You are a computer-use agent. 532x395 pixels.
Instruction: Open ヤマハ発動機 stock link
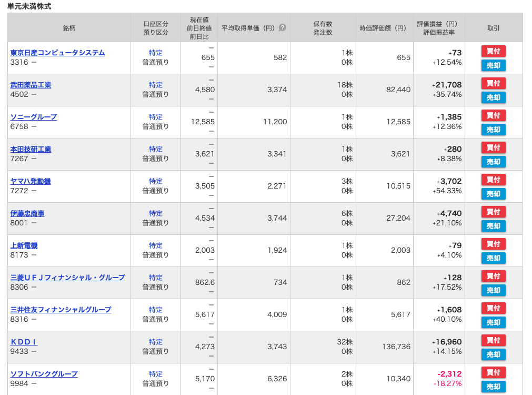(31, 181)
